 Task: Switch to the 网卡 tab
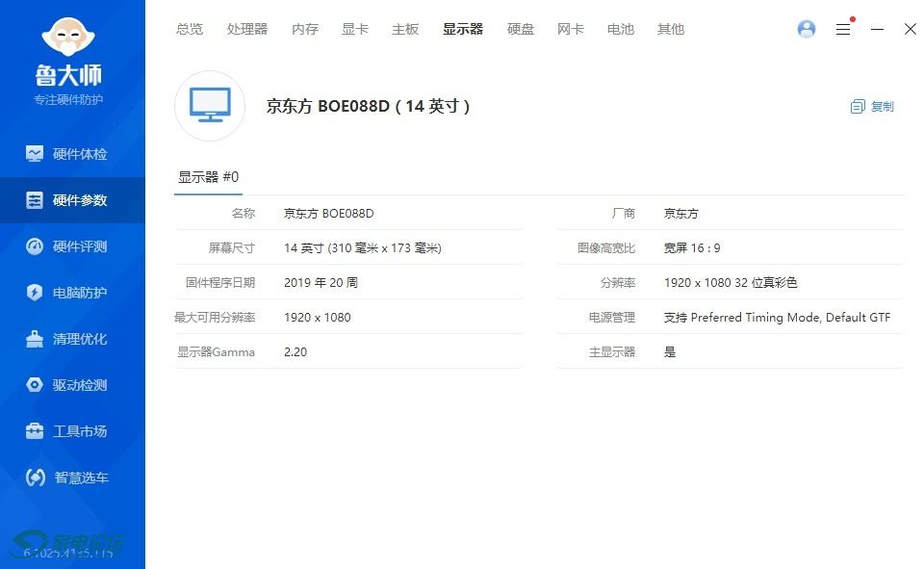tap(571, 29)
